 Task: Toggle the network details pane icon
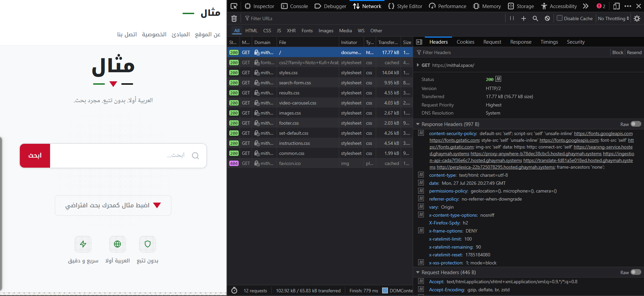419,42
